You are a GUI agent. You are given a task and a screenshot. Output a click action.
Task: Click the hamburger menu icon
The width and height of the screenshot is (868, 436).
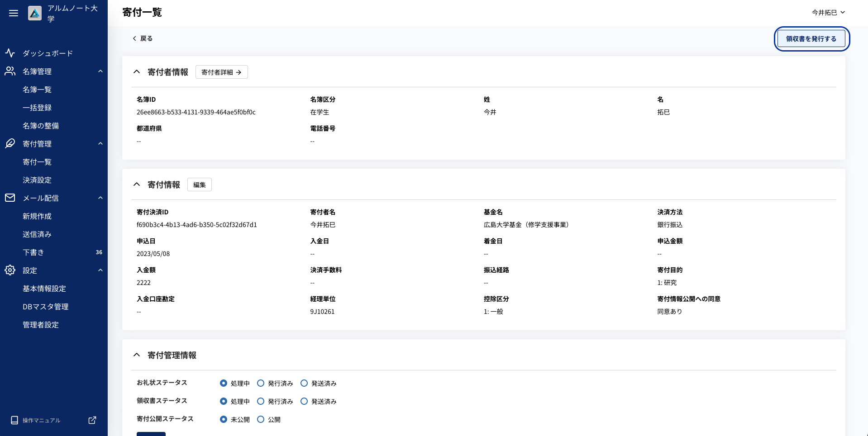pos(14,13)
